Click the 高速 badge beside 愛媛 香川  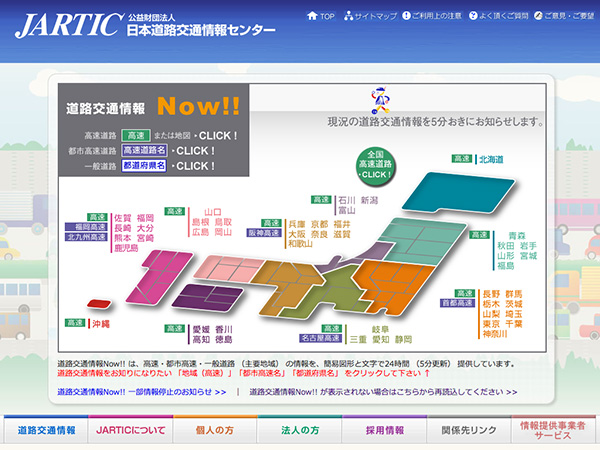point(175,329)
